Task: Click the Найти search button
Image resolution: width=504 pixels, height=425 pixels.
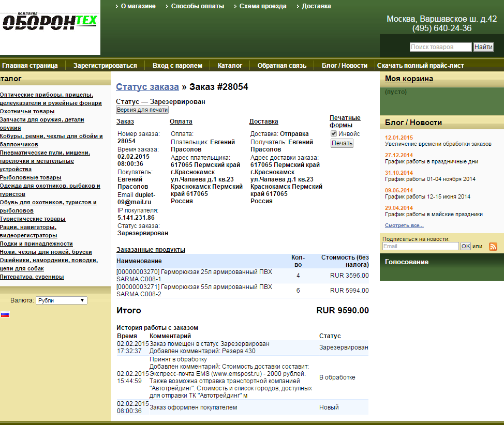Action: point(483,47)
